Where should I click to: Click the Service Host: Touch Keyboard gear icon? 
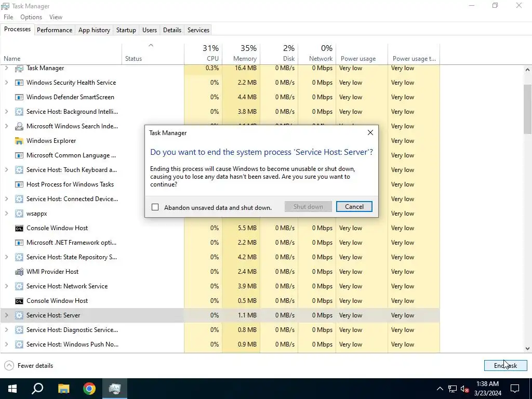19,170
